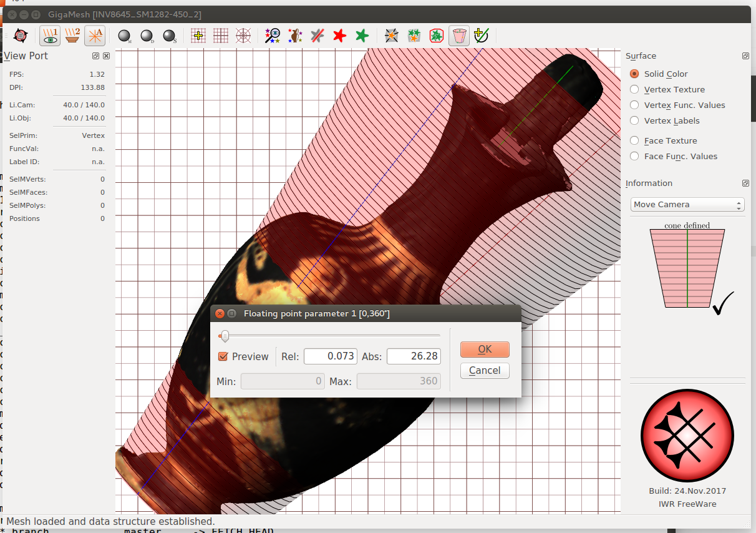Screen dimensions: 756x533
Task: Toggle light 2 object-fixed icon
Action: click(x=72, y=36)
